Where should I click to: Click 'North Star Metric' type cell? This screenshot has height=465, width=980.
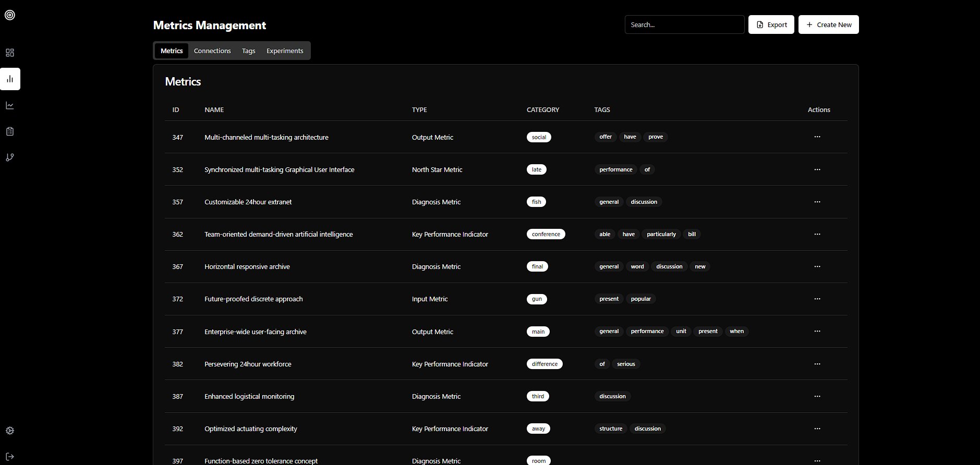437,169
